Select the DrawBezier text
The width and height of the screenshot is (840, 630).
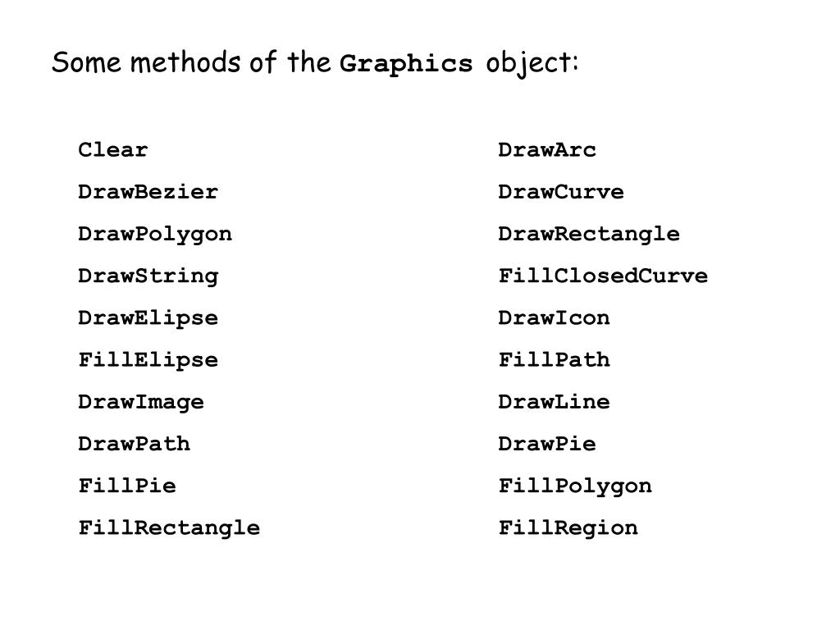tap(148, 192)
